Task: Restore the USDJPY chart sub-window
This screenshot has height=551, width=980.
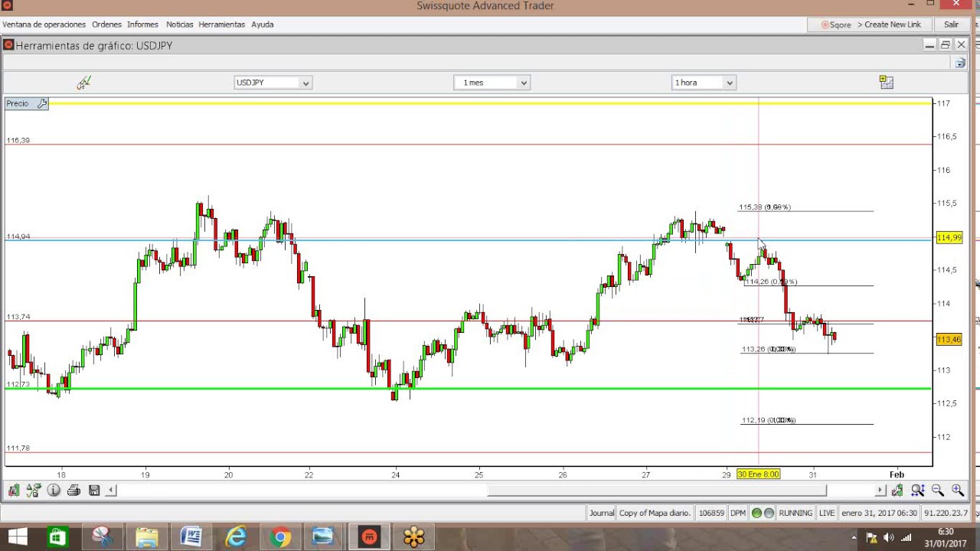Action: 946,45
